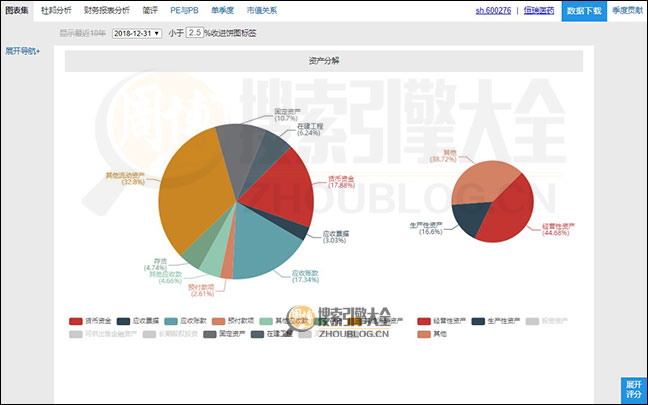Click the 展开评分 button
Screen dimensions: 648x405
coord(634,391)
